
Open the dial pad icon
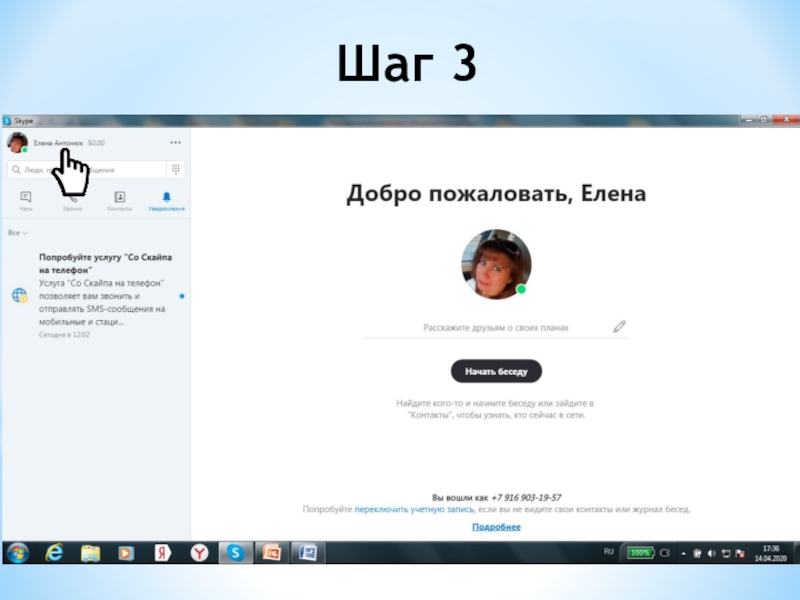(x=176, y=169)
